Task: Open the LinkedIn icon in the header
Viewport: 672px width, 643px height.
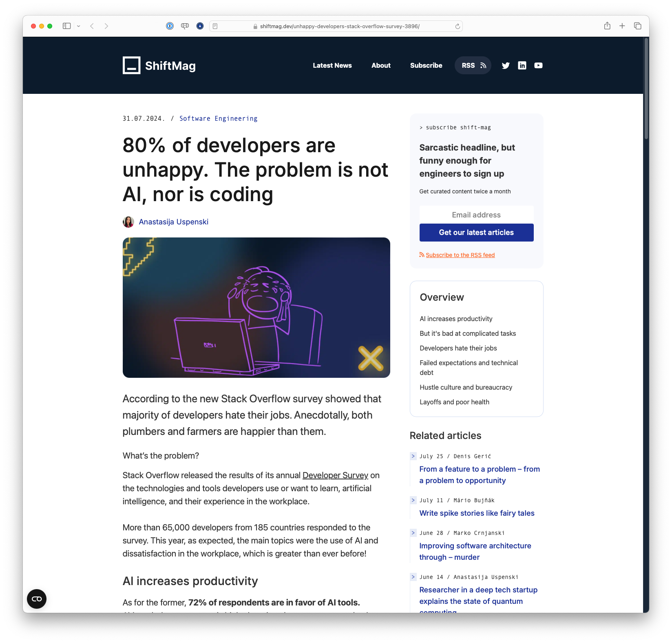Action: 522,65
